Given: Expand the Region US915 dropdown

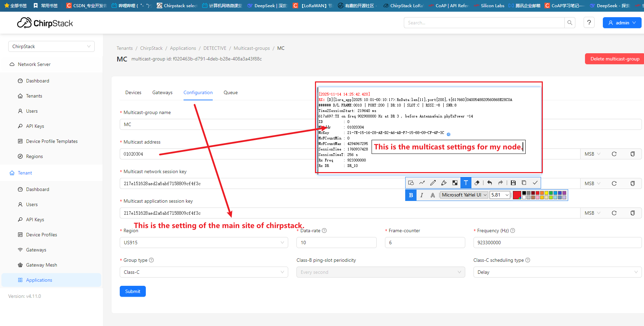Looking at the screenshot, I should [204, 243].
